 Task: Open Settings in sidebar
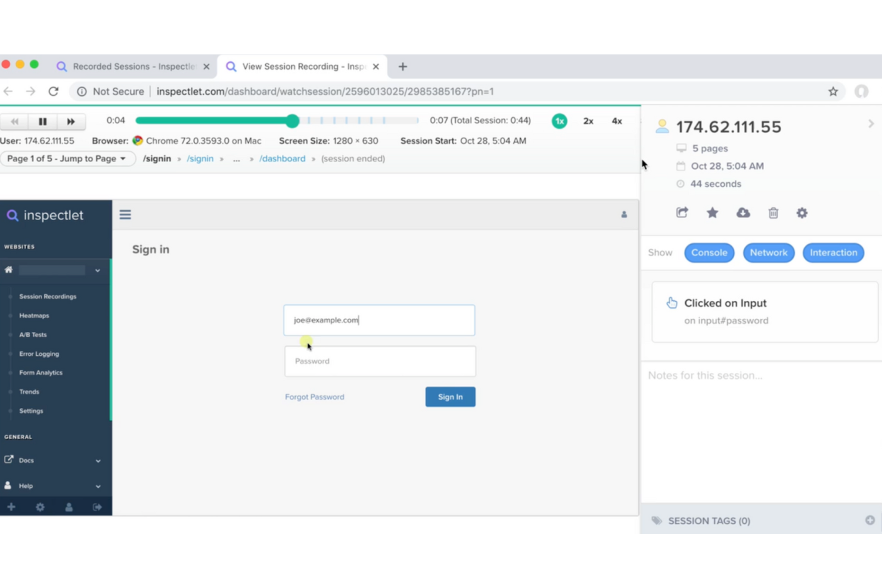[31, 410]
